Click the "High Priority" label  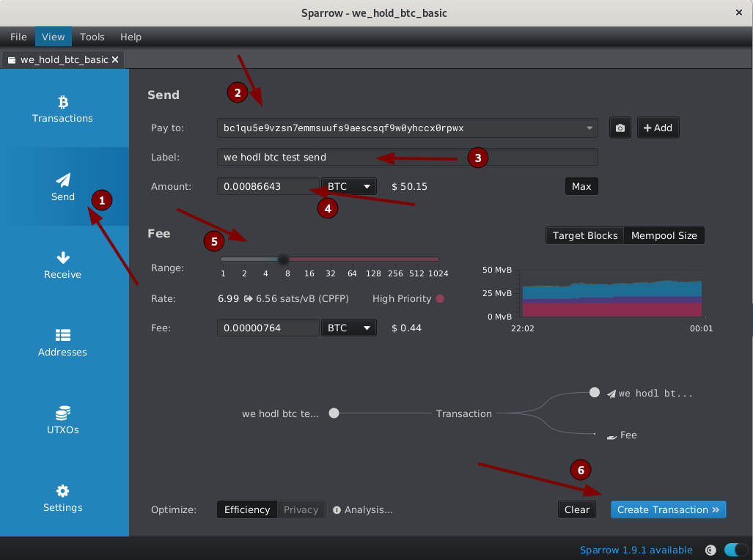tap(402, 299)
